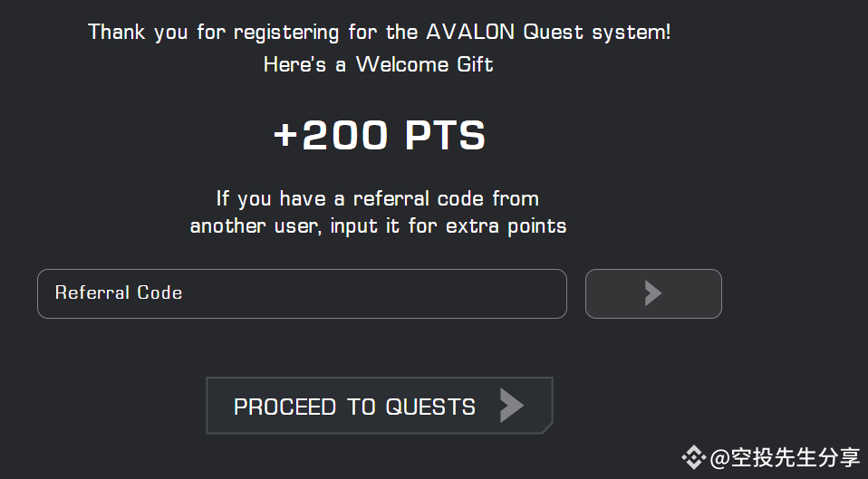The width and height of the screenshot is (868, 479).
Task: Select the +200 PTS reward text
Action: coord(380,135)
